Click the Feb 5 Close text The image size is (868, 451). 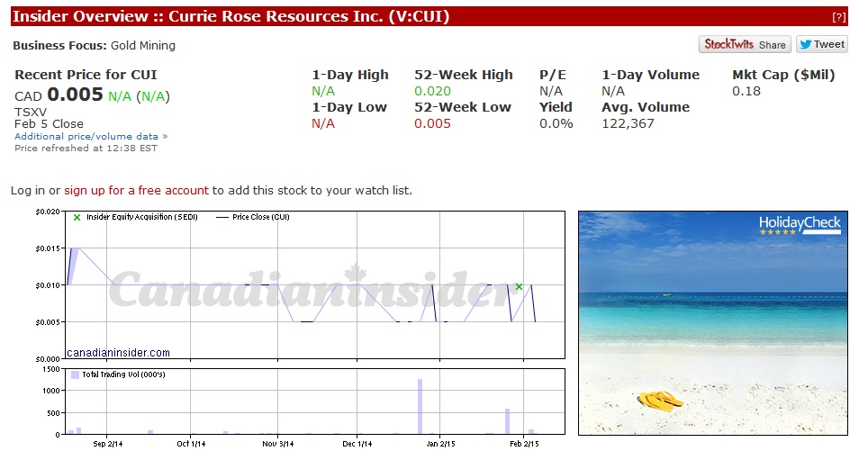pos(49,124)
